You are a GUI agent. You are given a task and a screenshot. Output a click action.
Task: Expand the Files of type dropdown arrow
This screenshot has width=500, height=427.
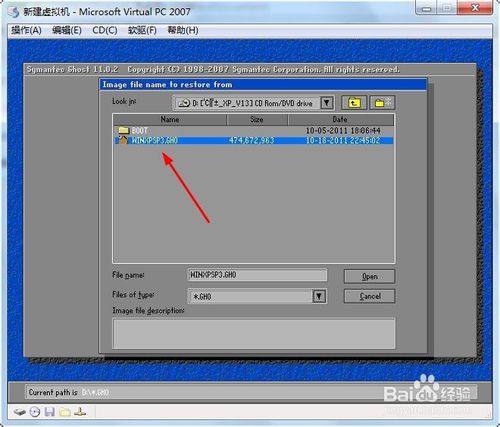point(319,296)
